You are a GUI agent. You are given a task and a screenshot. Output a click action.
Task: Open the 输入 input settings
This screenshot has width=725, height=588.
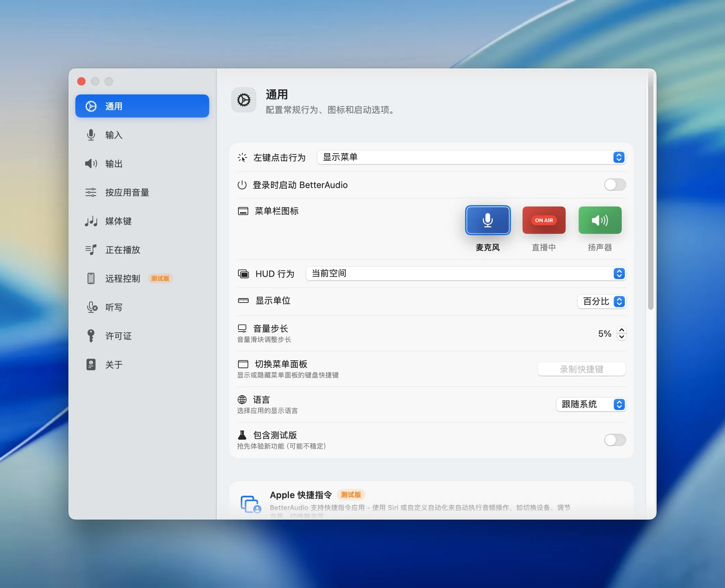114,135
